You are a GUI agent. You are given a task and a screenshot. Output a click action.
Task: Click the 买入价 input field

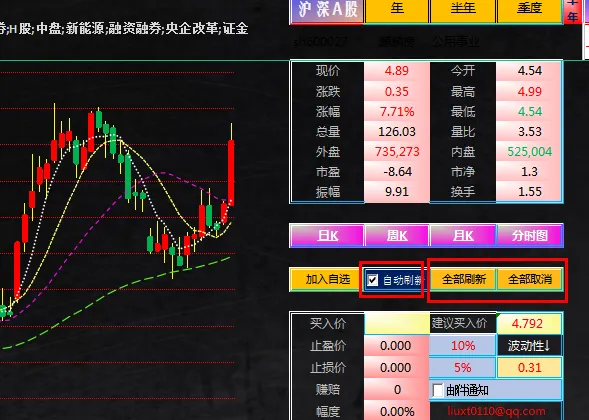397,323
